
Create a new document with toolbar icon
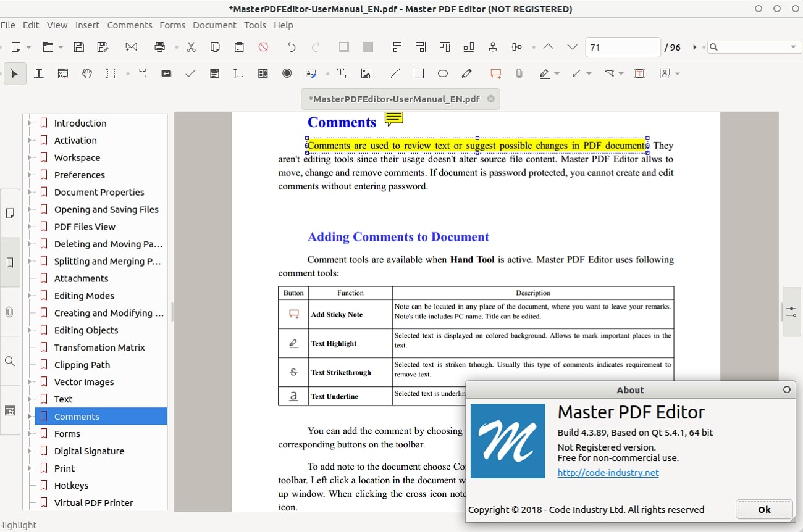(17, 47)
